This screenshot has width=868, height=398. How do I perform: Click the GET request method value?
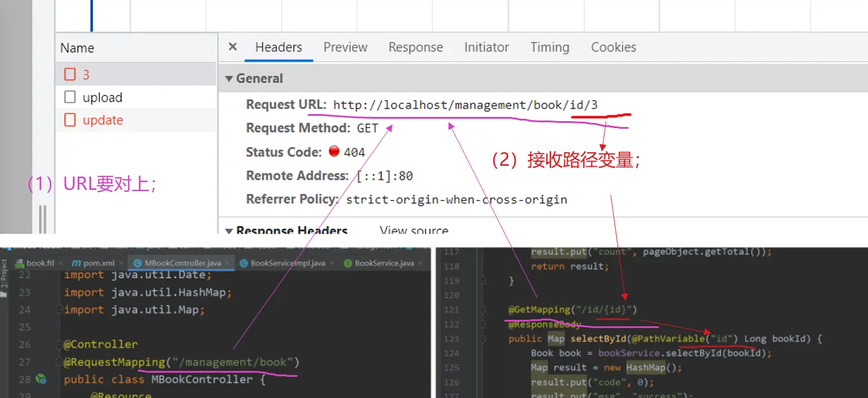(x=368, y=128)
